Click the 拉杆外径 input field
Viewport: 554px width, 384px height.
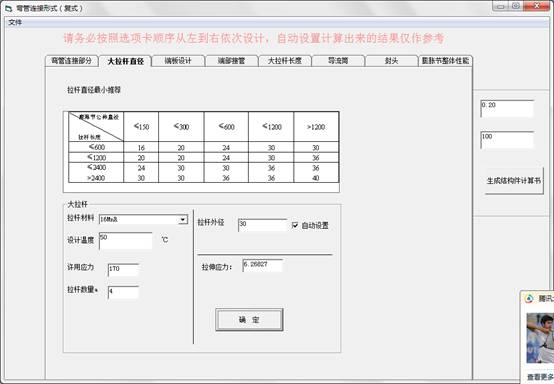pyautogui.click(x=263, y=225)
